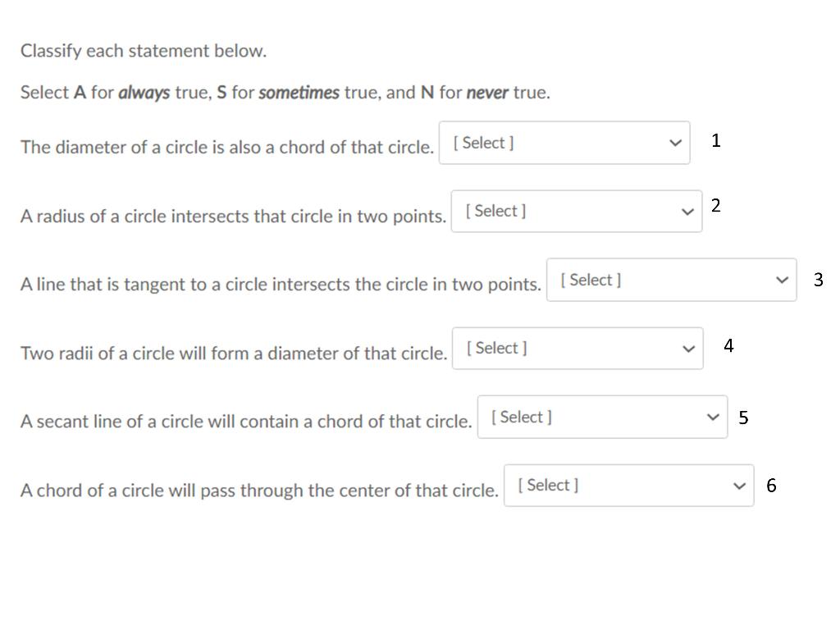The image size is (840, 630).
Task: Open the dropdown for the diameter-chord statement
Action: pyautogui.click(x=564, y=143)
